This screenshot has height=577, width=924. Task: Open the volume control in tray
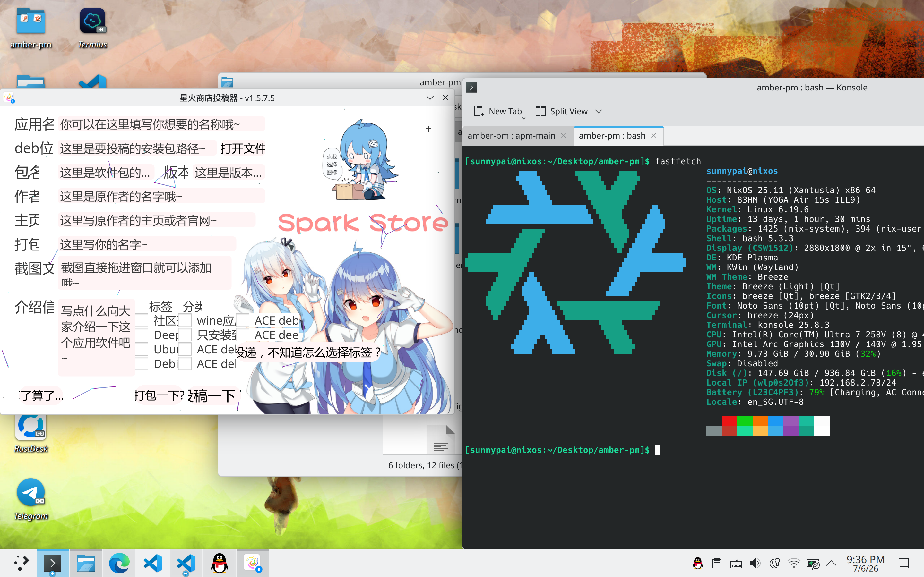[755, 563]
